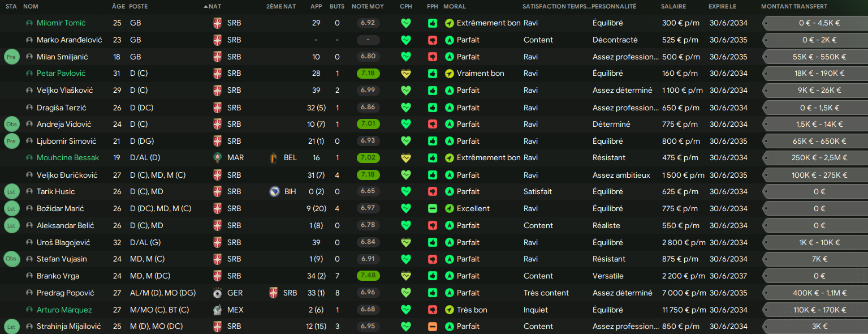This screenshot has width=868, height=334.
Task: Sort players by the SALAIRE column header
Action: pyautogui.click(x=673, y=6)
